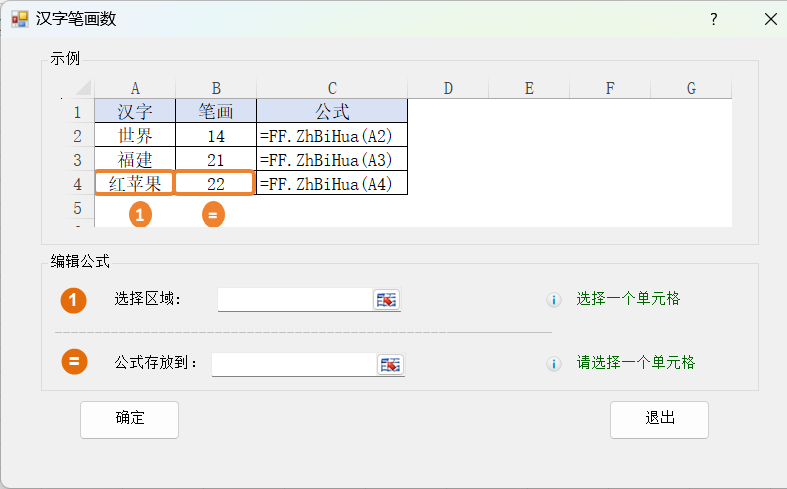Screen dimensions: 787x489
Task: Focus the 公式存放到 input field
Action: pos(294,364)
